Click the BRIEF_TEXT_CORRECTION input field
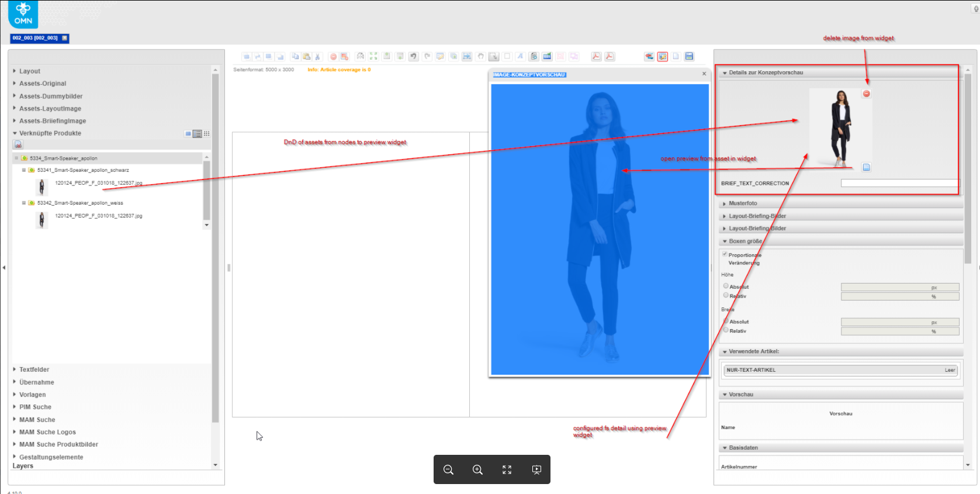The height and width of the screenshot is (494, 980). [x=899, y=184]
